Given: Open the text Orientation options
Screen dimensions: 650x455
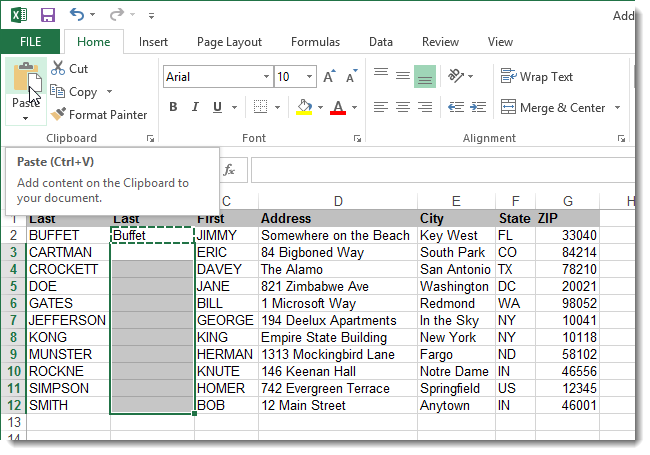Looking at the screenshot, I should [x=461, y=76].
